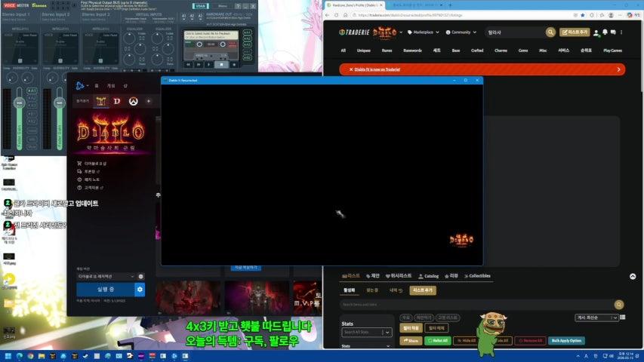Open game settings gear next to the blue play button

[x=140, y=290]
